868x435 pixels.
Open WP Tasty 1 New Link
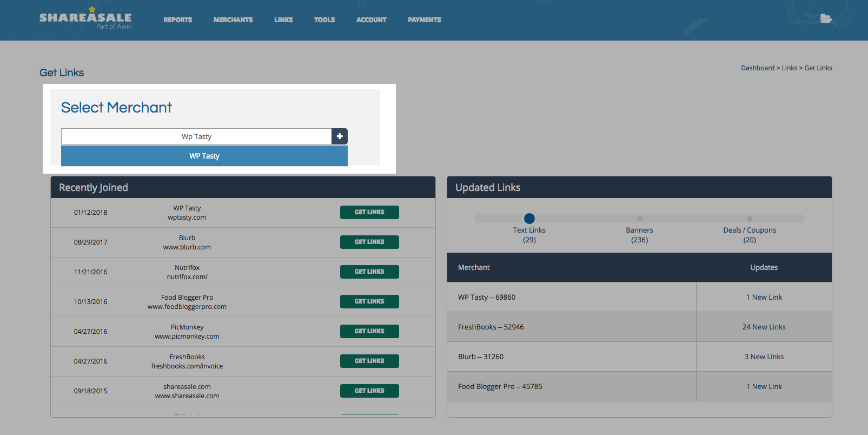coord(764,297)
